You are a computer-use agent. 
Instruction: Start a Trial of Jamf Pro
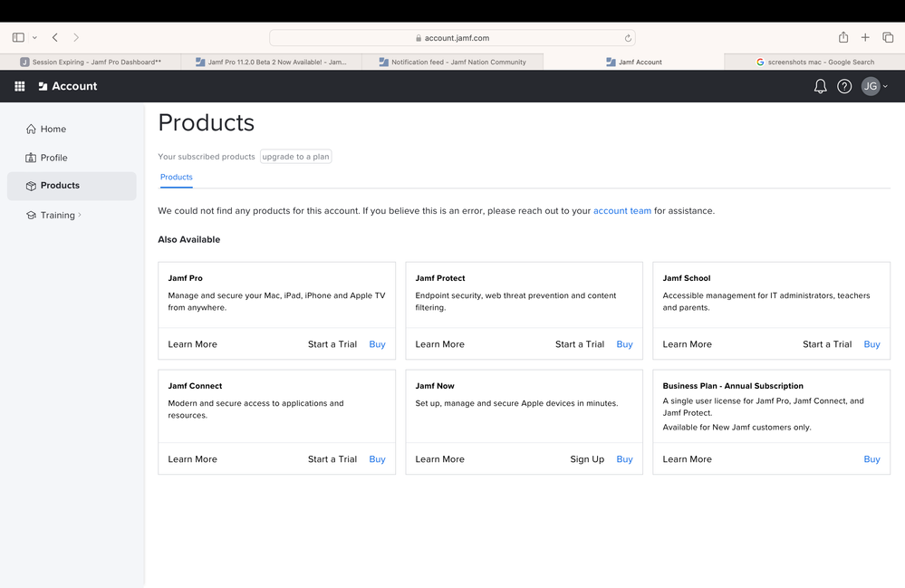pyautogui.click(x=332, y=344)
